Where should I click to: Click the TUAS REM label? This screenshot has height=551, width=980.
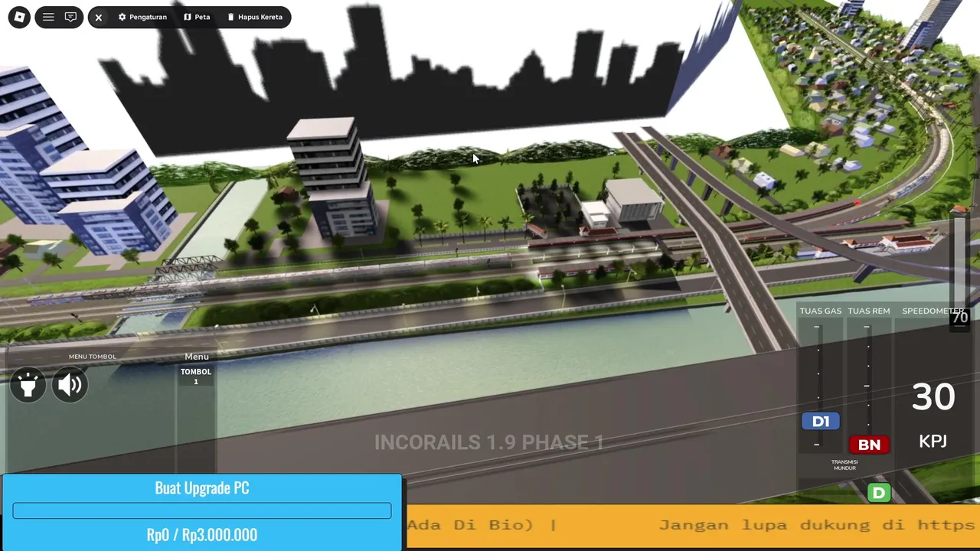point(869,311)
